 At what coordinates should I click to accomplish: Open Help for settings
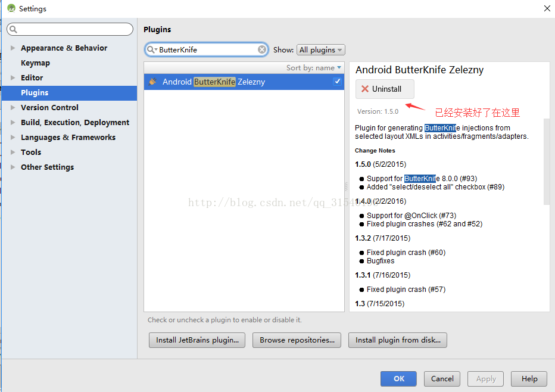coord(529,378)
